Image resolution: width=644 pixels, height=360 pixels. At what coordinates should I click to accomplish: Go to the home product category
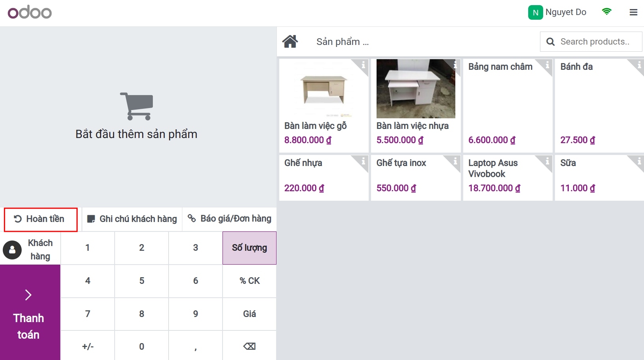coord(290,41)
